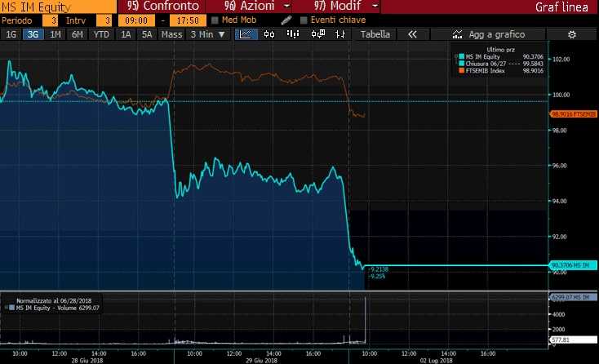
Task: Click the 28 Giu 2018 date label
Action: 87,360
